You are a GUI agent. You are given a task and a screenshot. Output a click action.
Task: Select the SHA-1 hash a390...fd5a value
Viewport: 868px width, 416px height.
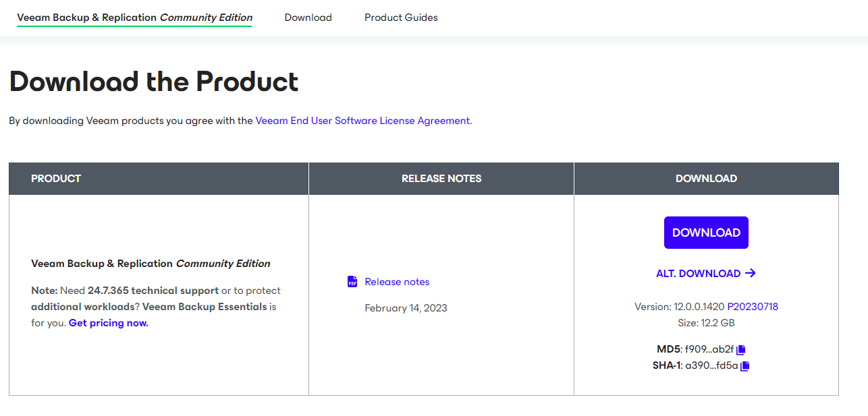712,365
